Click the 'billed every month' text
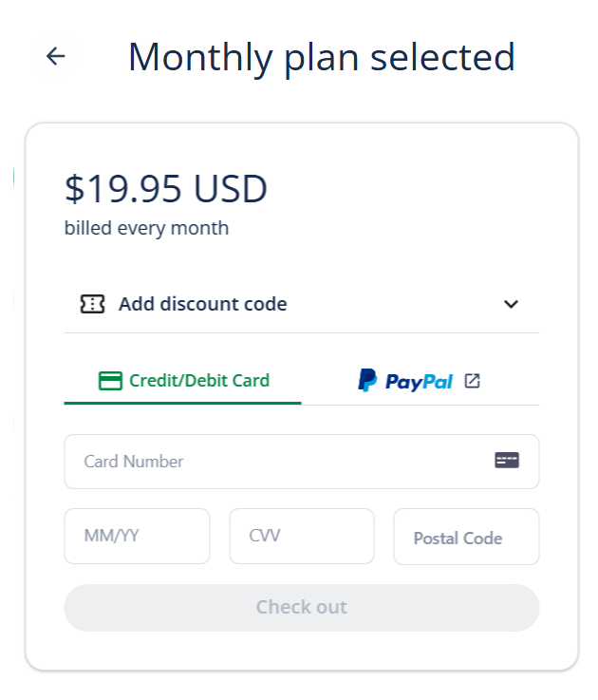Screen dimensions: 598x700 point(146,228)
